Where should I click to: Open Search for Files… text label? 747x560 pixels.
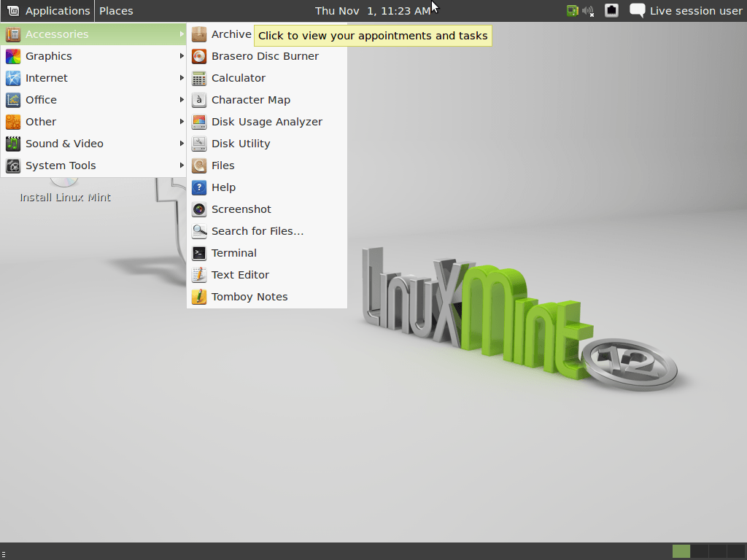258,231
